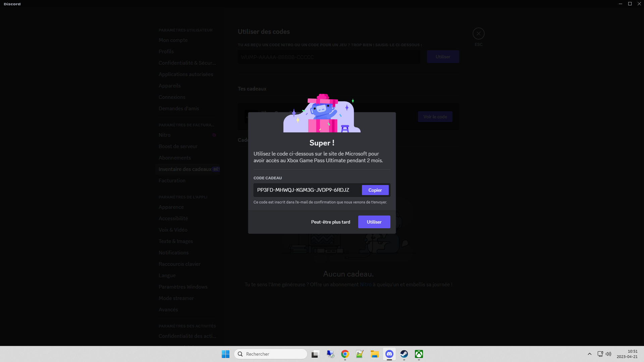Screen dimensions: 644x362
Task: Open Task View in taskbar
Action: (x=315, y=354)
